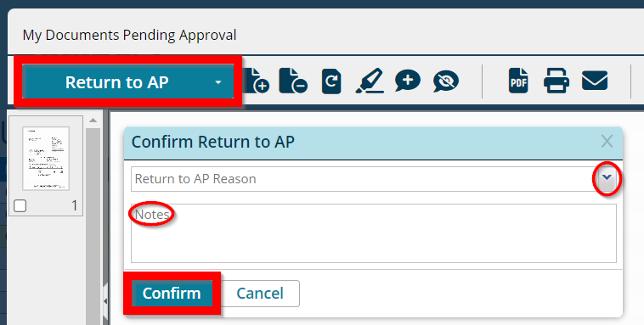Select the page 1 document thumbnail

point(46,159)
